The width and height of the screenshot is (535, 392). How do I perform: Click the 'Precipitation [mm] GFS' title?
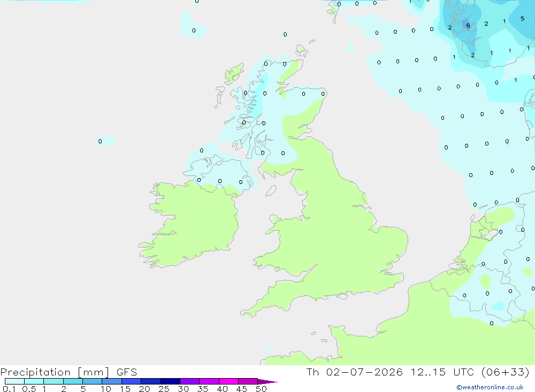pyautogui.click(x=68, y=372)
